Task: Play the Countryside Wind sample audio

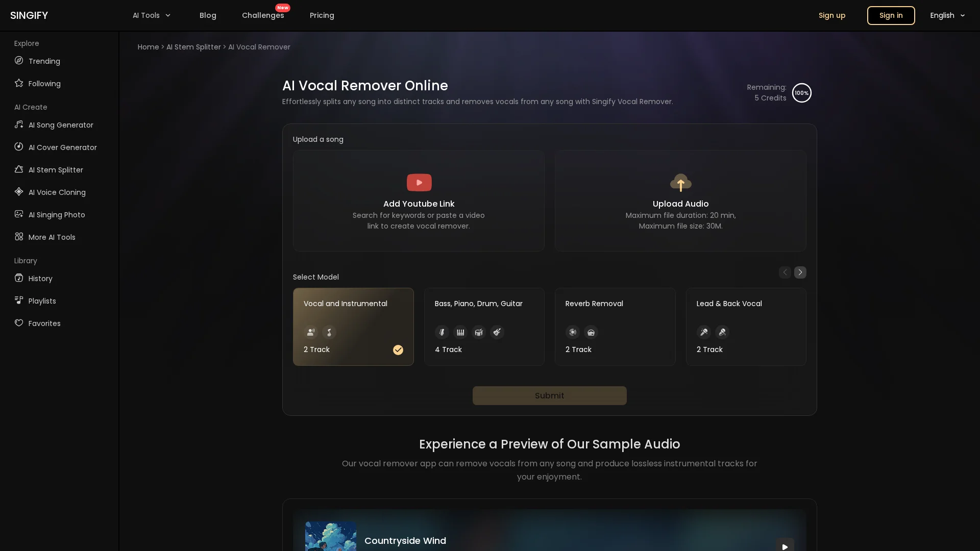Action: (785, 546)
